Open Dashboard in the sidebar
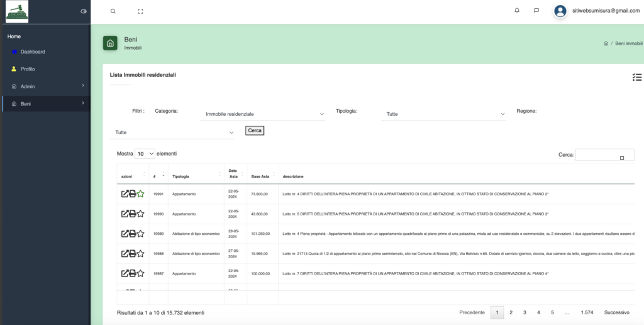 coord(33,52)
